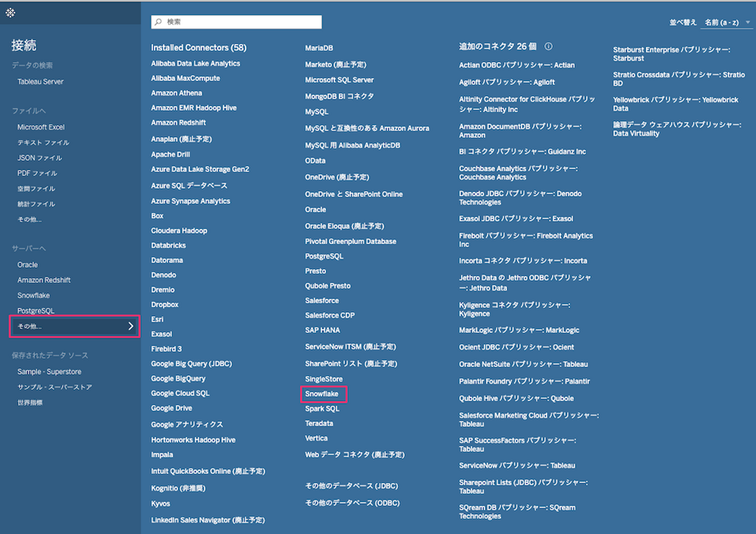Choose Cloudera Hadoop connector
The height and width of the screenshot is (534, 756).
(179, 231)
